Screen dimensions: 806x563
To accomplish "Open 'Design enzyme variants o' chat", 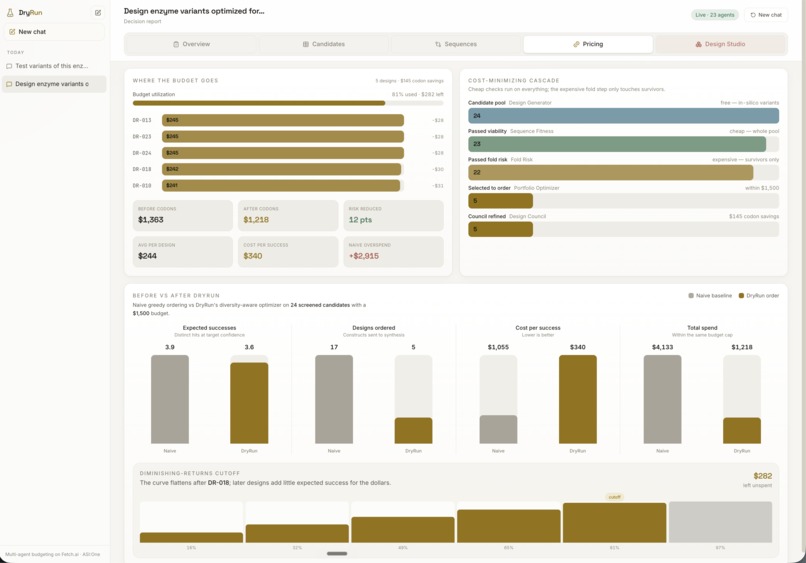I will click(x=54, y=84).
